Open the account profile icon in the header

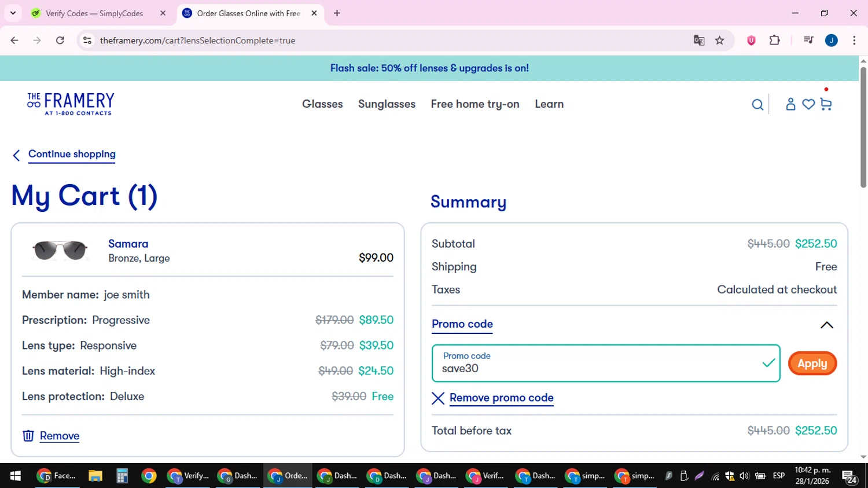[790, 104]
